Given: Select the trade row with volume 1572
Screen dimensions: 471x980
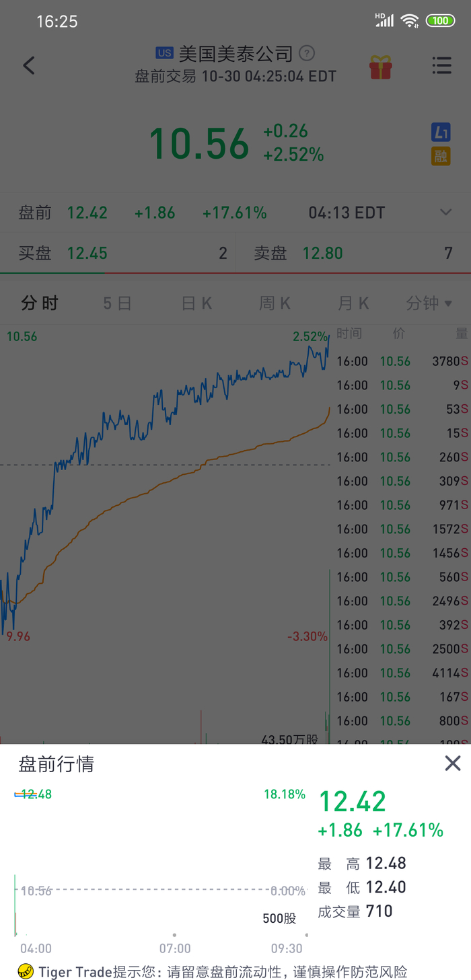Looking at the screenshot, I should (x=402, y=529).
